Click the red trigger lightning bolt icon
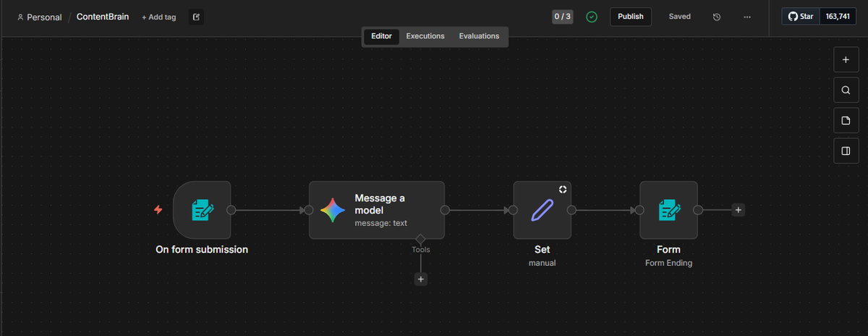The width and height of the screenshot is (868, 336). (x=158, y=210)
